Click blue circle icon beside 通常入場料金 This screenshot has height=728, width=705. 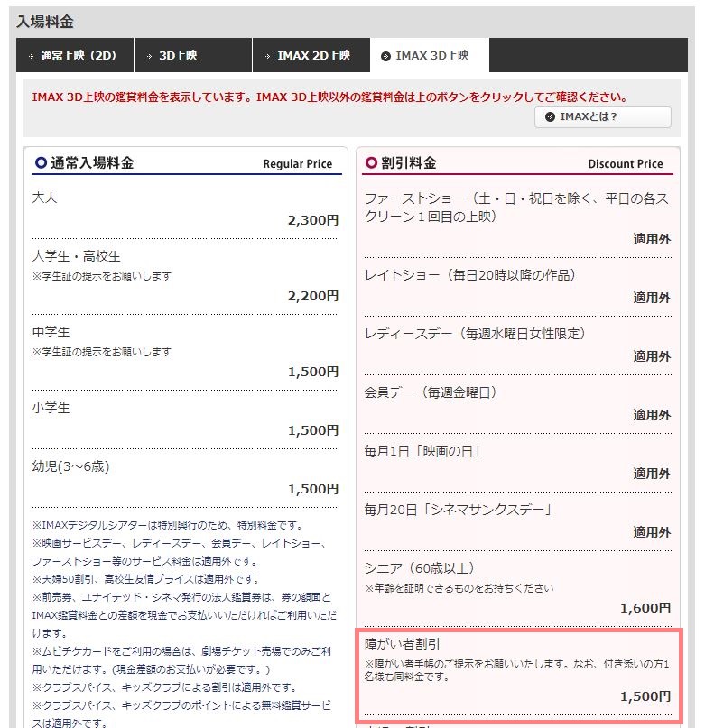point(40,163)
